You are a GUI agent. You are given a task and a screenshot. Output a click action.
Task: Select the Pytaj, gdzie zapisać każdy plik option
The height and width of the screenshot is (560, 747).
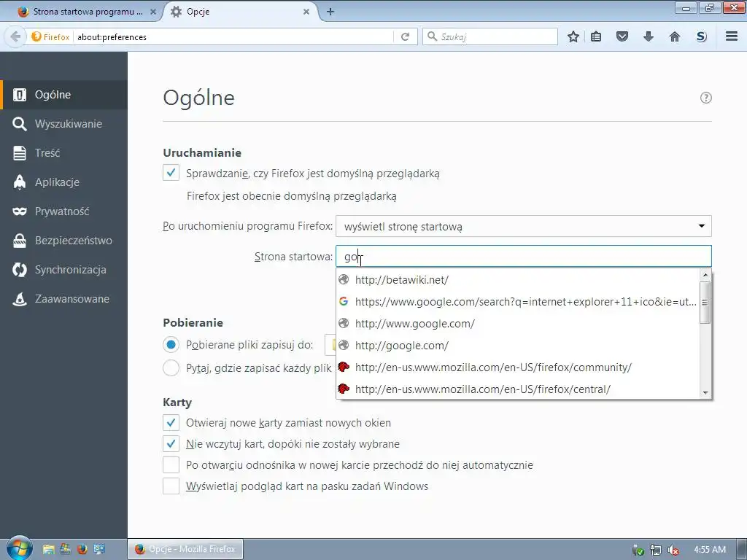pyautogui.click(x=171, y=367)
